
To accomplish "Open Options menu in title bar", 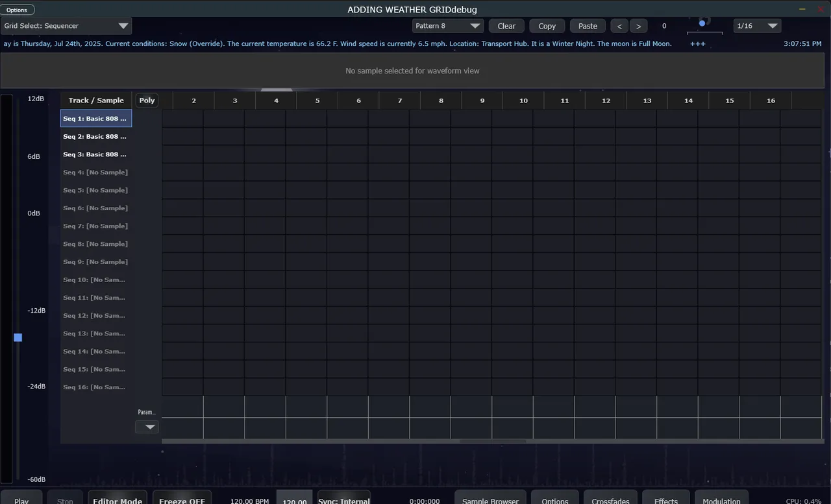I will tap(18, 10).
